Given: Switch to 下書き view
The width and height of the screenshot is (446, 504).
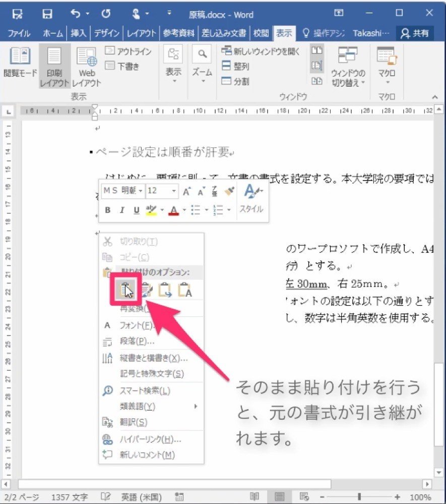Looking at the screenshot, I should [122, 66].
